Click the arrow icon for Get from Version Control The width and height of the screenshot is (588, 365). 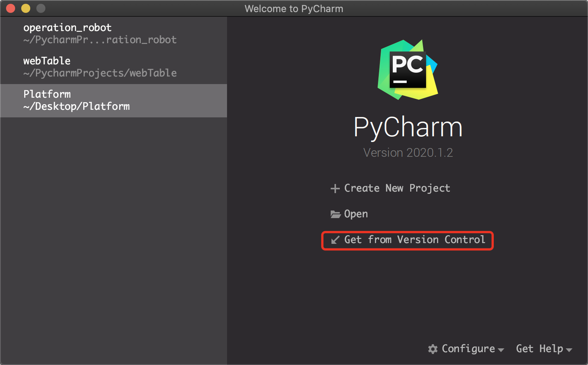[335, 240]
